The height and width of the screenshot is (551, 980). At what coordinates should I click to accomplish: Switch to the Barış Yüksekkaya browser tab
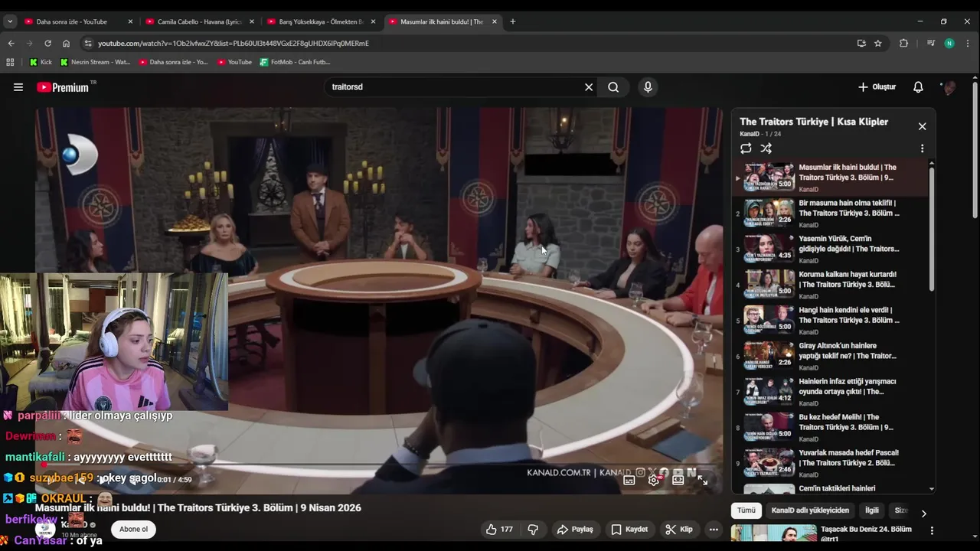point(319,21)
